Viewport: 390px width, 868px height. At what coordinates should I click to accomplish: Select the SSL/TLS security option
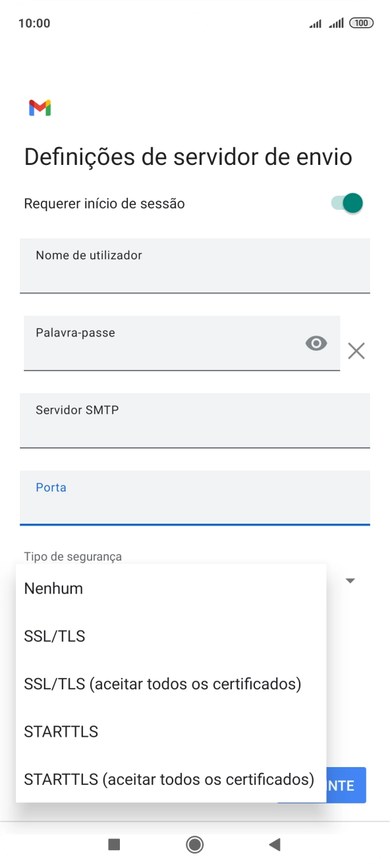click(x=55, y=636)
